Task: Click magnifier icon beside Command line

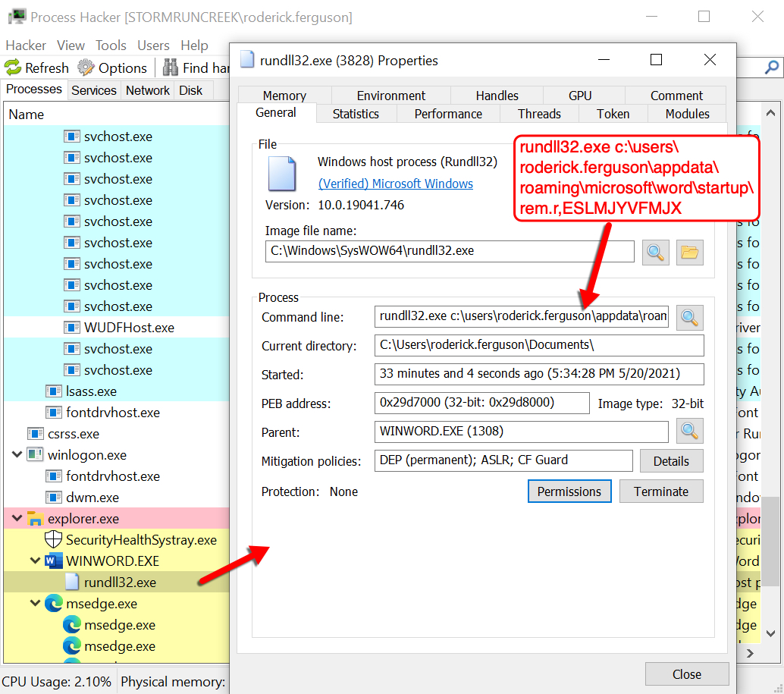Action: tap(689, 318)
